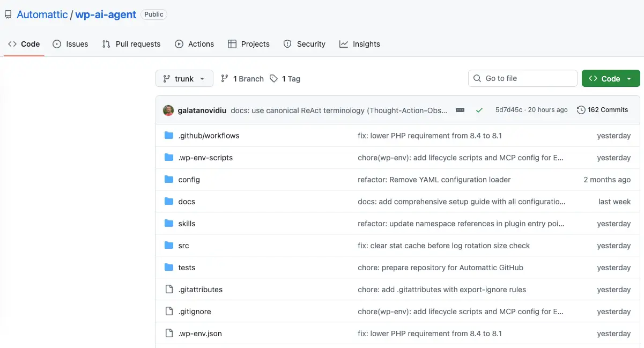Open commit history via the clock icon
This screenshot has height=348, width=644.
(x=581, y=109)
